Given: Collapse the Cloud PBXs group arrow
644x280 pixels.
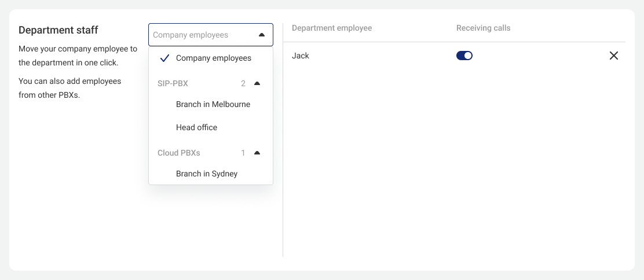Looking at the screenshot, I should click(257, 153).
